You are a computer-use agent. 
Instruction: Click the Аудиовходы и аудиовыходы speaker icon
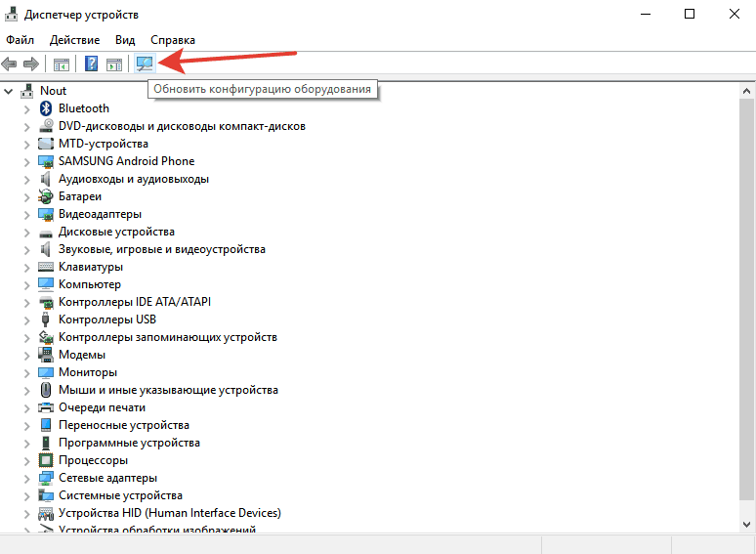click(x=46, y=179)
